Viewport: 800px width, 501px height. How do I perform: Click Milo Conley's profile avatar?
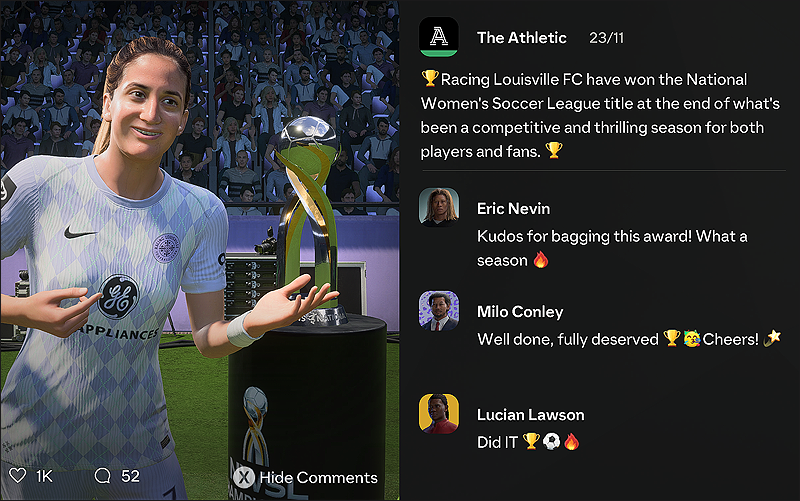439,311
